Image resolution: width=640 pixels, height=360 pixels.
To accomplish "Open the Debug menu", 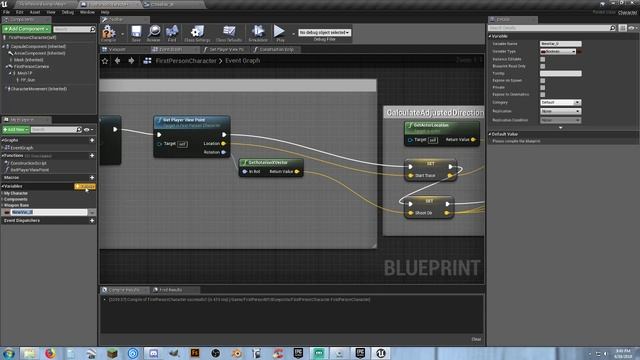I will pyautogui.click(x=68, y=12).
